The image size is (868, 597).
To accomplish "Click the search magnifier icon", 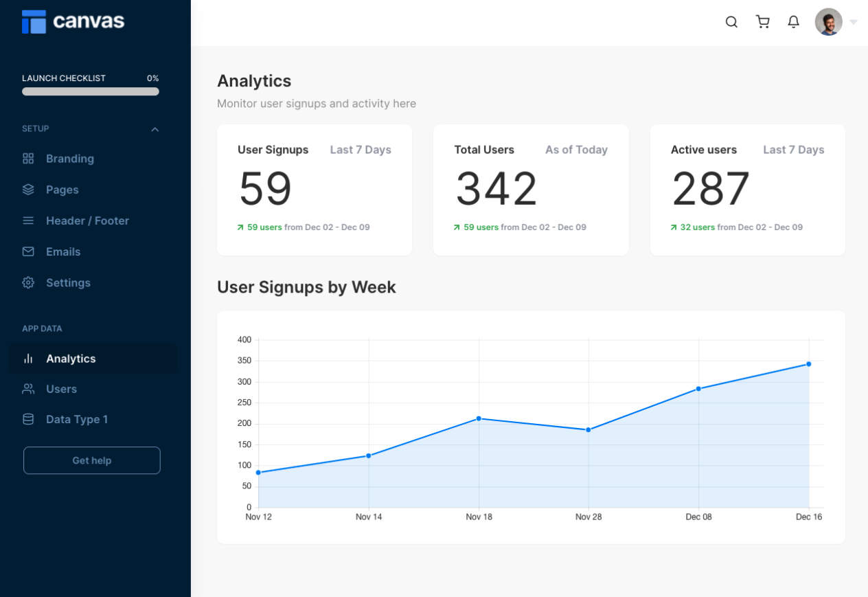I will pyautogui.click(x=731, y=21).
